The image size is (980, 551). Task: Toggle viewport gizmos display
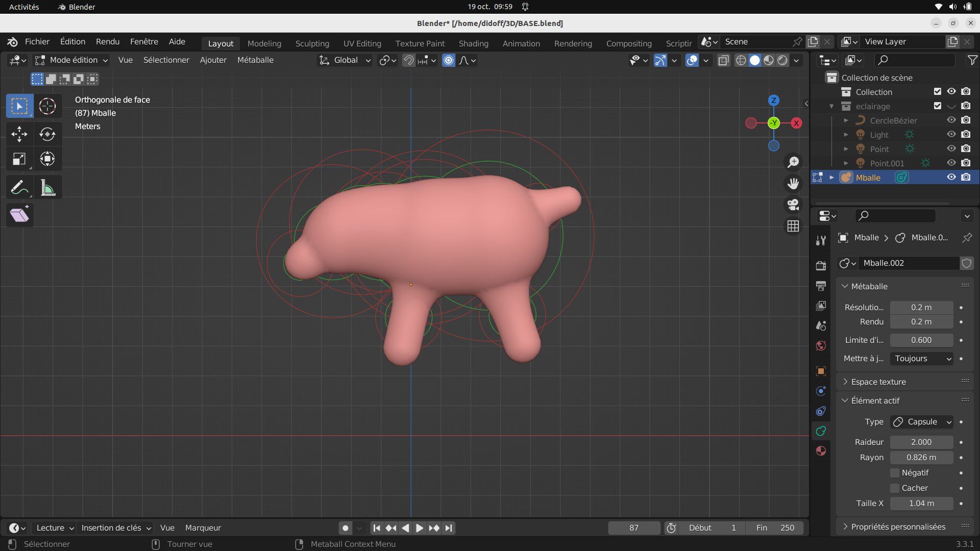(660, 60)
